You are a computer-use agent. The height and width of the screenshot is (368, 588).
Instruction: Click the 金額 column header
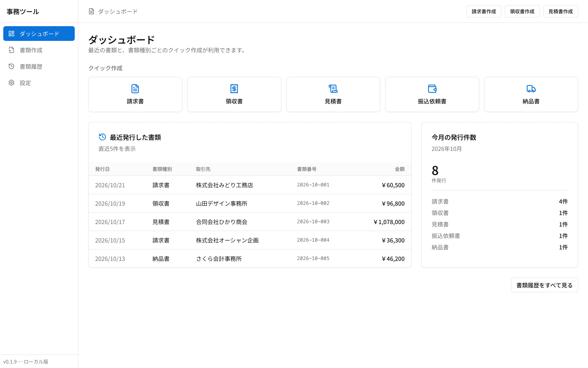point(400,169)
